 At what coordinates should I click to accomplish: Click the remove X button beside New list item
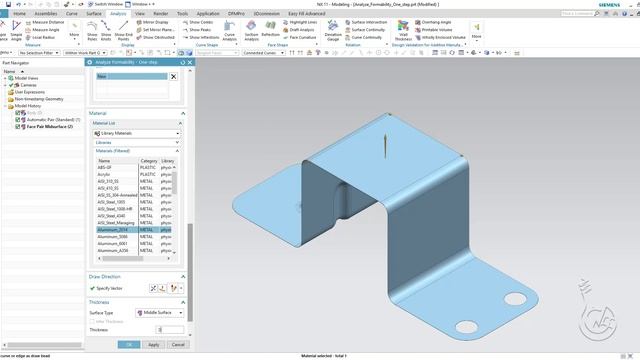click(173, 76)
